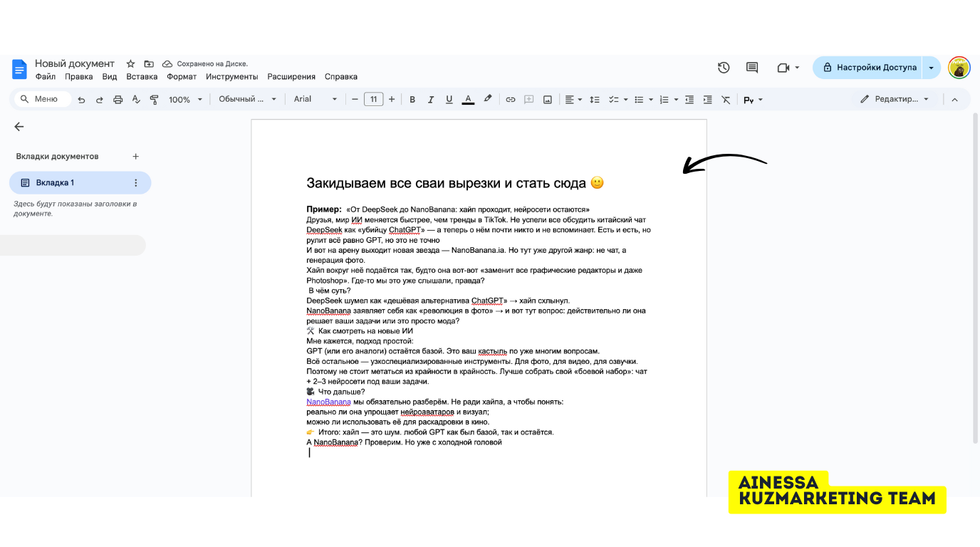Toggle italic formatting
980x547 pixels.
[x=431, y=100]
